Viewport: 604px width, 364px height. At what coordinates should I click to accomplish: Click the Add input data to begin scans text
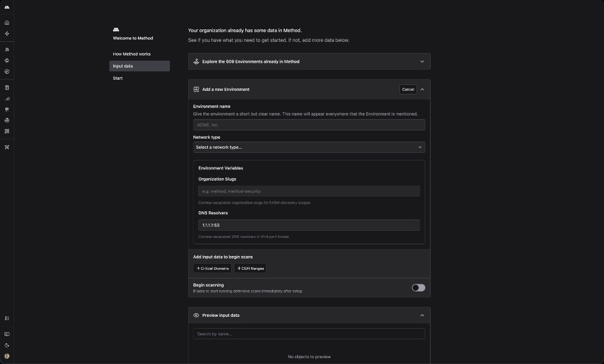(x=223, y=257)
